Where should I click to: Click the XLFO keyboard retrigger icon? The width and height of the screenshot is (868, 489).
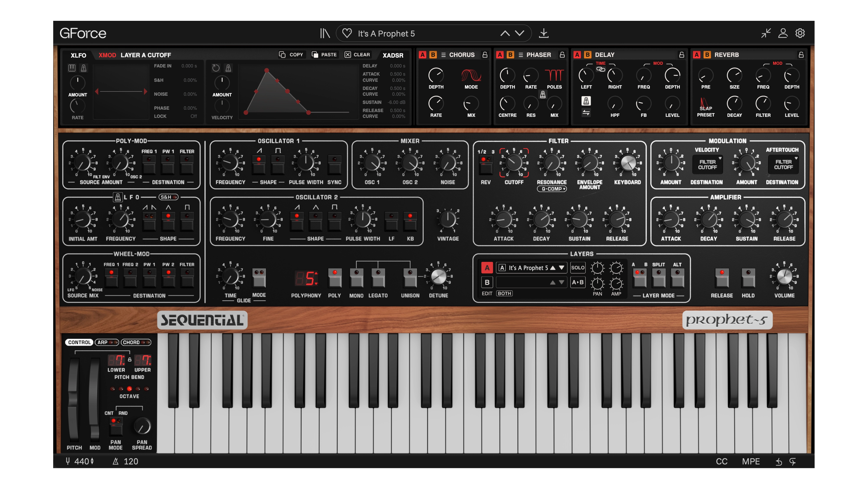72,68
